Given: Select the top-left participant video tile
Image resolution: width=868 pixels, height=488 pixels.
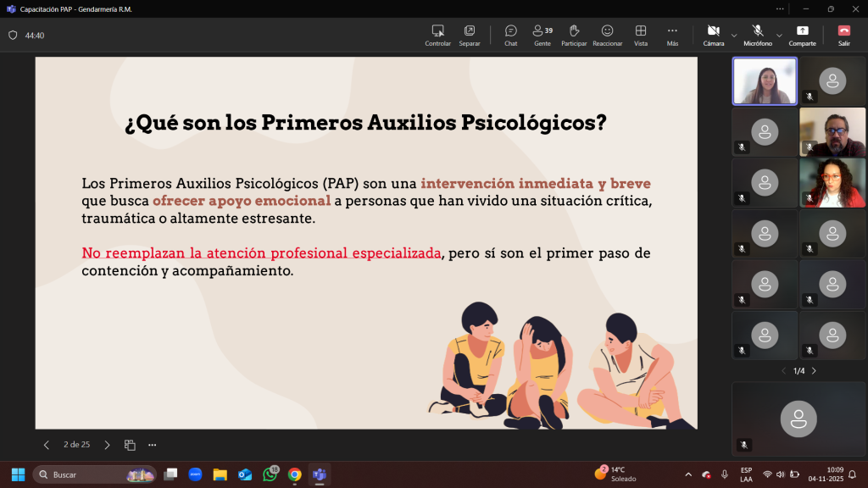Looking at the screenshot, I should click(765, 81).
